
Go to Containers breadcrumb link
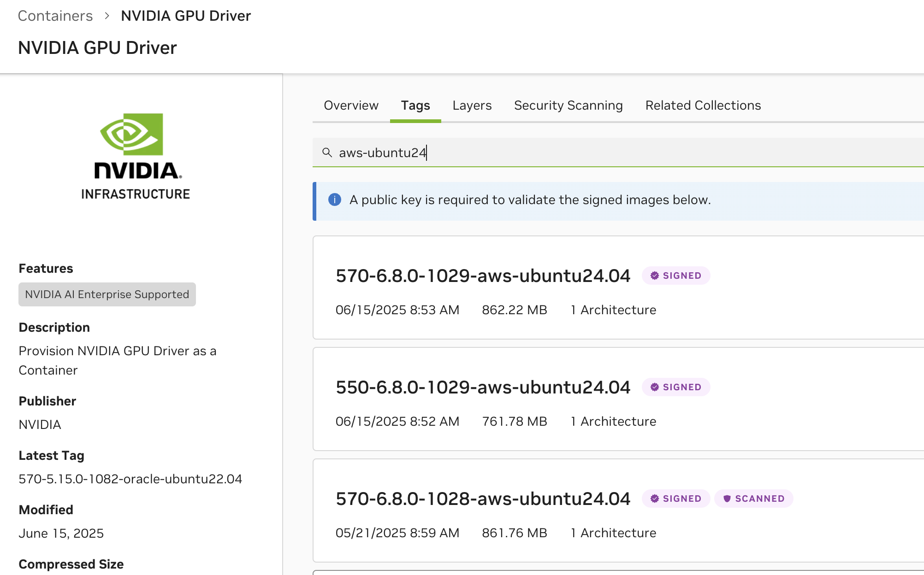[55, 16]
